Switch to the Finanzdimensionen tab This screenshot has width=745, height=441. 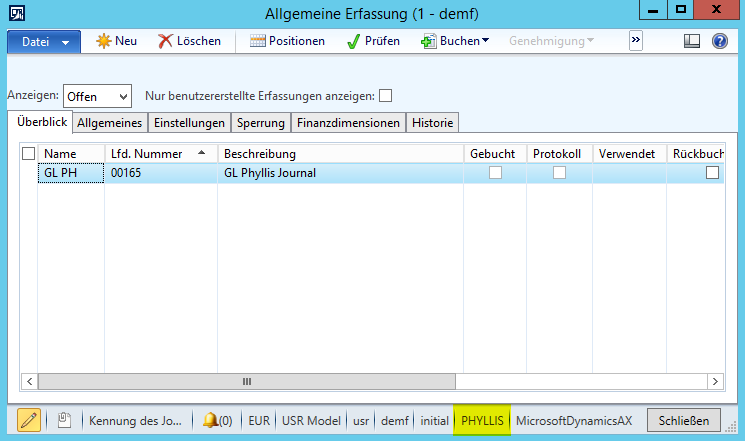(x=349, y=123)
